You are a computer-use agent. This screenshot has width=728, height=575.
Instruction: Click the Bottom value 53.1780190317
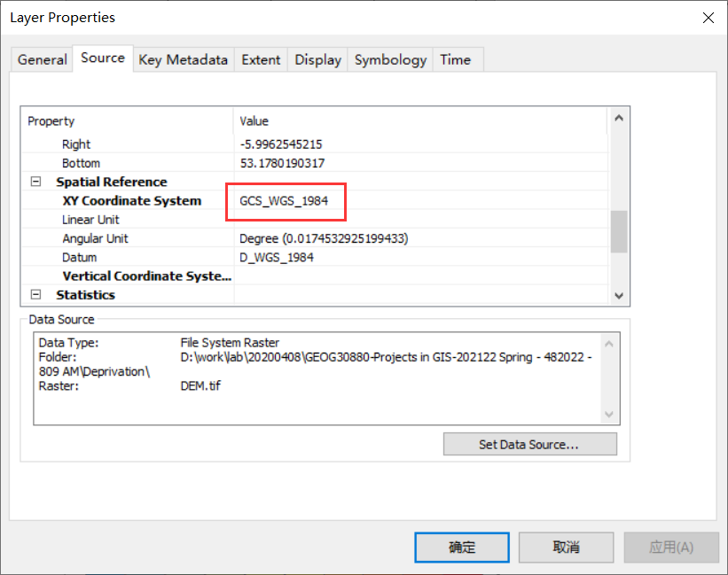[x=282, y=163]
